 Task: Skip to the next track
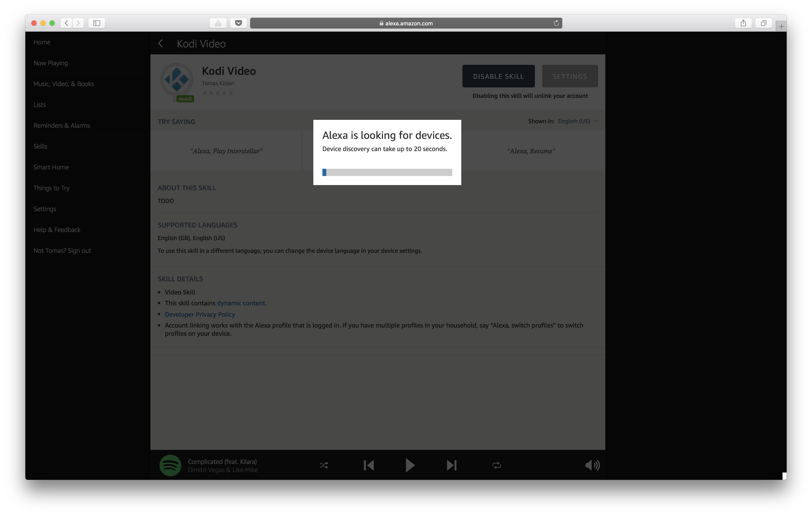pos(452,465)
